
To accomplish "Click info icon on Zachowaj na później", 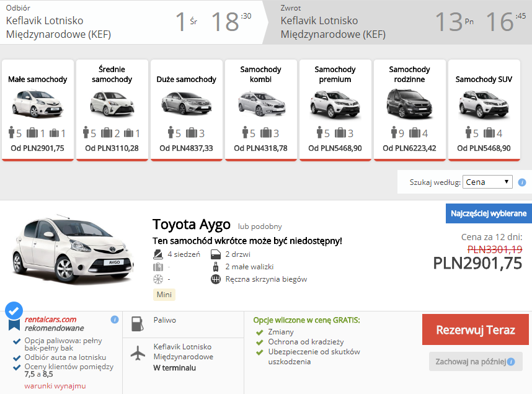I will click(x=511, y=362).
